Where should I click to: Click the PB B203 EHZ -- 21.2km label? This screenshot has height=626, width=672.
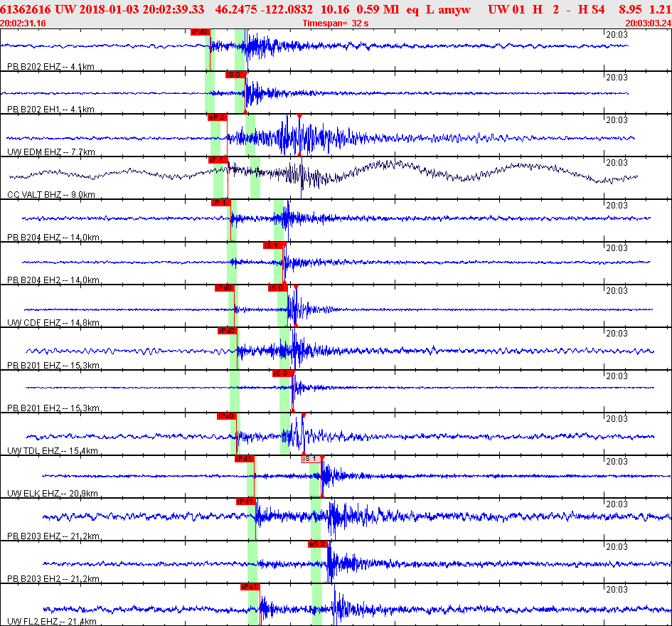[53, 536]
